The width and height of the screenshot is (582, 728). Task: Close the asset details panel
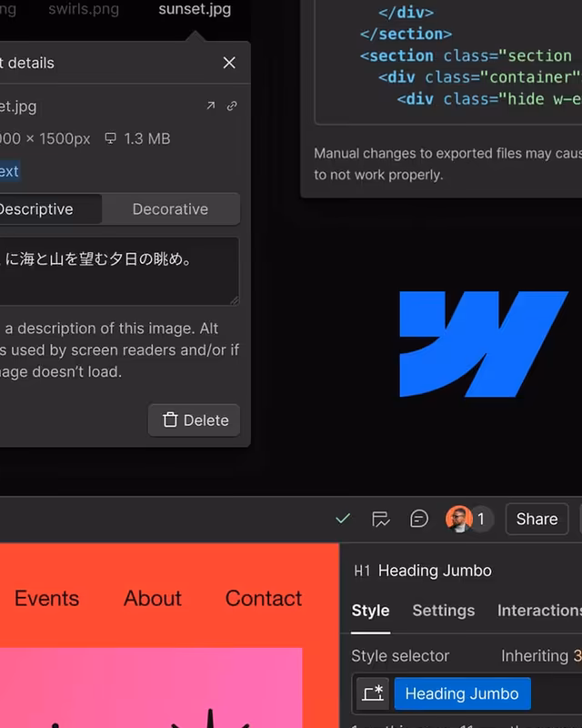229,63
